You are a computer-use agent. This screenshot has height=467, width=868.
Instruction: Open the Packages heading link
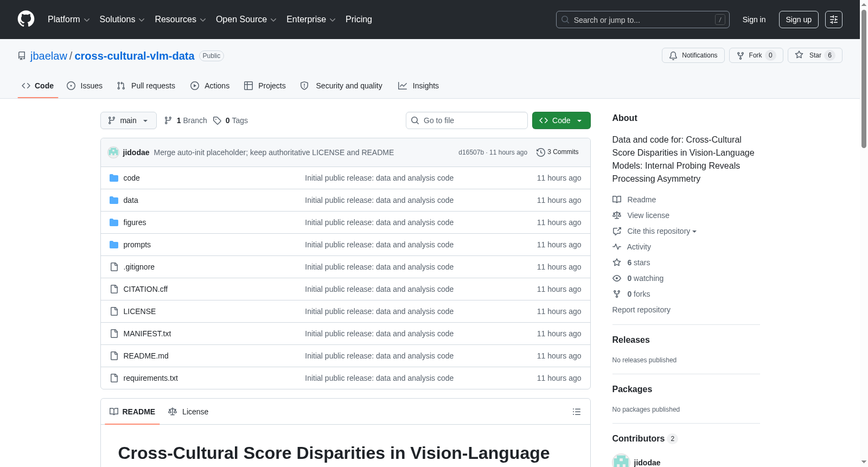coord(632,389)
